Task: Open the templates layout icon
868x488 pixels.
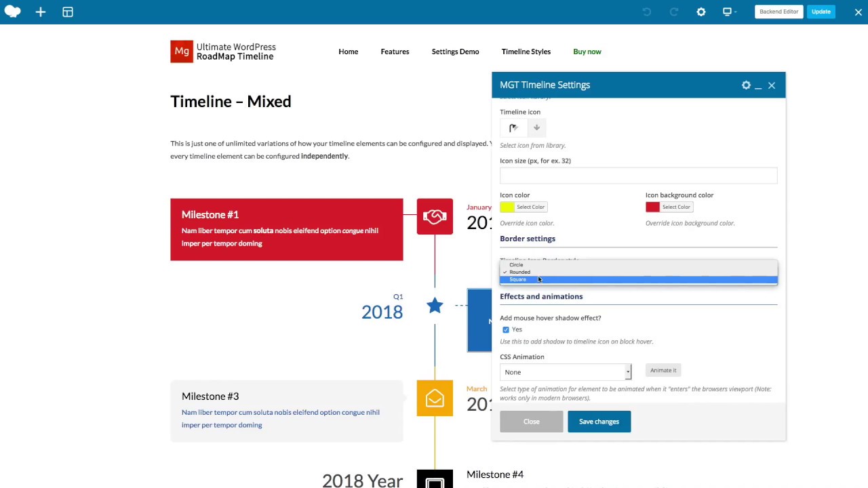Action: (68, 12)
